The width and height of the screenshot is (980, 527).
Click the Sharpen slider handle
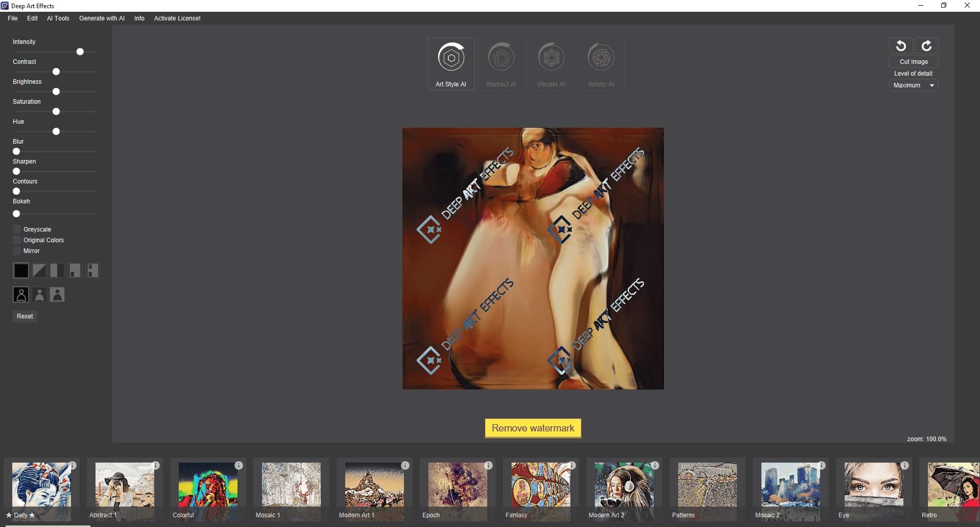coord(16,171)
